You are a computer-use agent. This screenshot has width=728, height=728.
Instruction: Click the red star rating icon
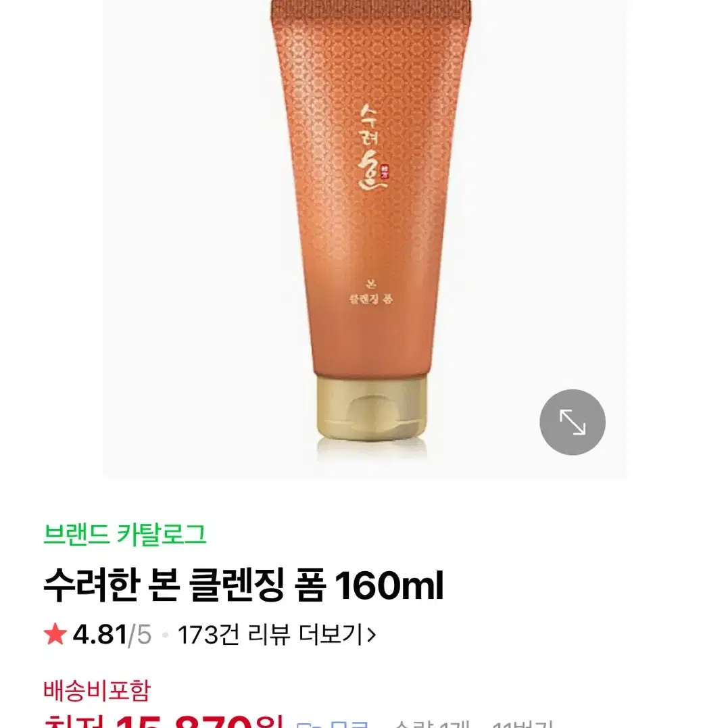[x=55, y=634]
